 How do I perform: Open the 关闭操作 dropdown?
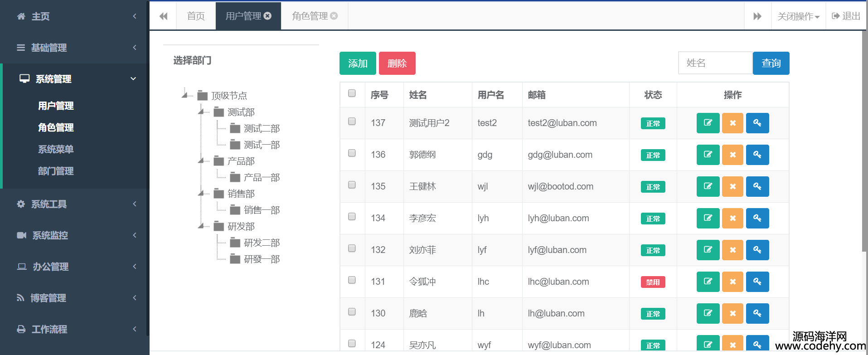point(798,16)
